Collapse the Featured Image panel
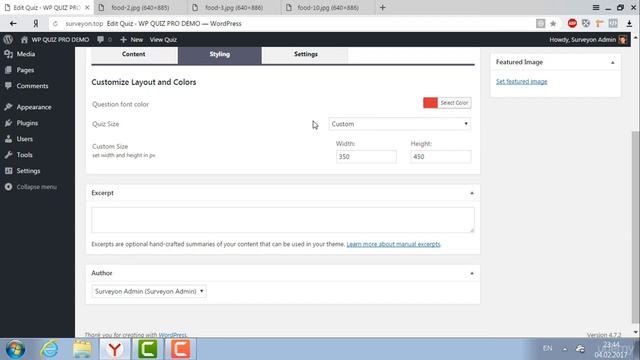This screenshot has width=640, height=360. [x=613, y=62]
